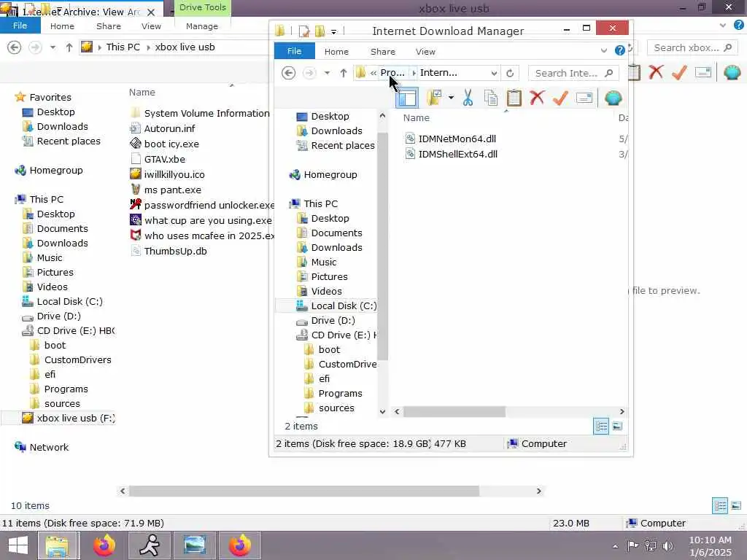Open folder options dropdown arrow in IDM toolbar
The height and width of the screenshot is (560, 747).
tap(451, 98)
